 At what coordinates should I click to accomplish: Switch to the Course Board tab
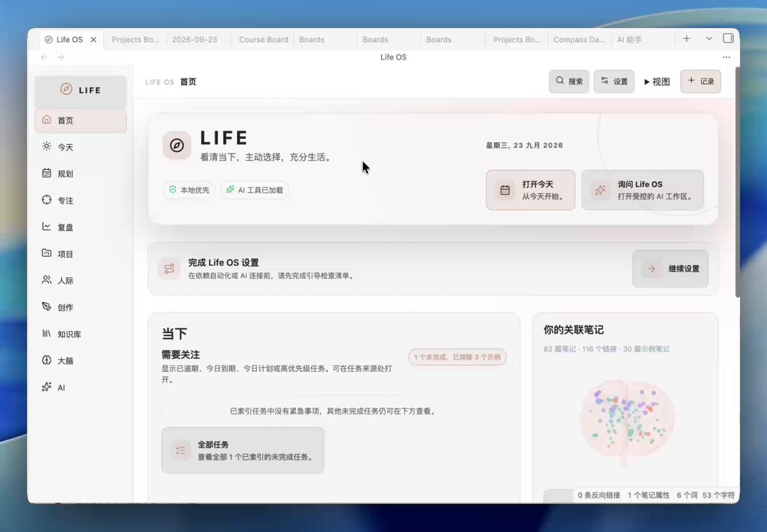pos(263,40)
